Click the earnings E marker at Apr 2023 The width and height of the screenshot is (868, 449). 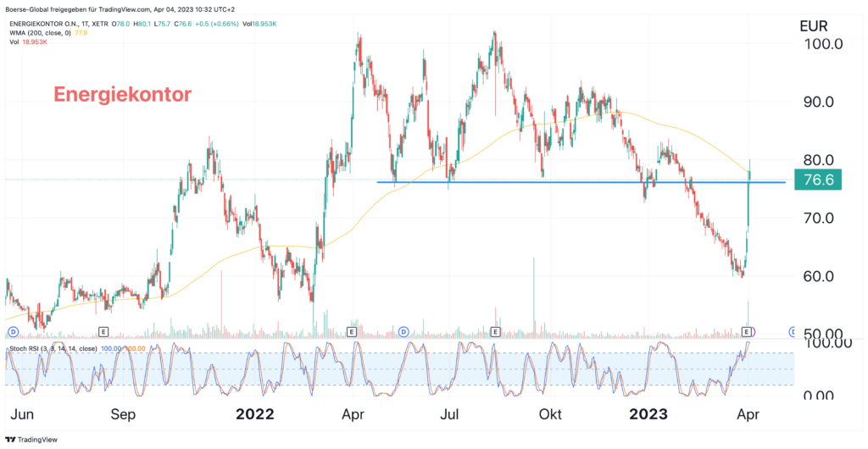click(x=748, y=331)
